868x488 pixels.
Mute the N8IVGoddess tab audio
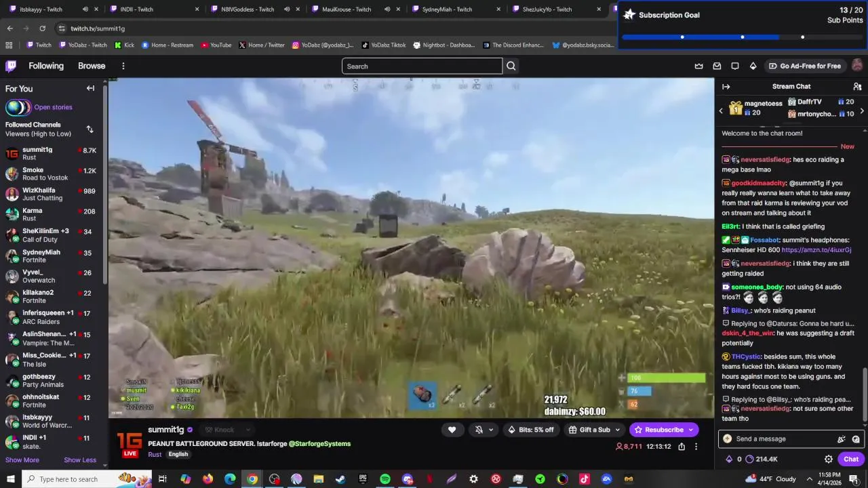tap(286, 9)
